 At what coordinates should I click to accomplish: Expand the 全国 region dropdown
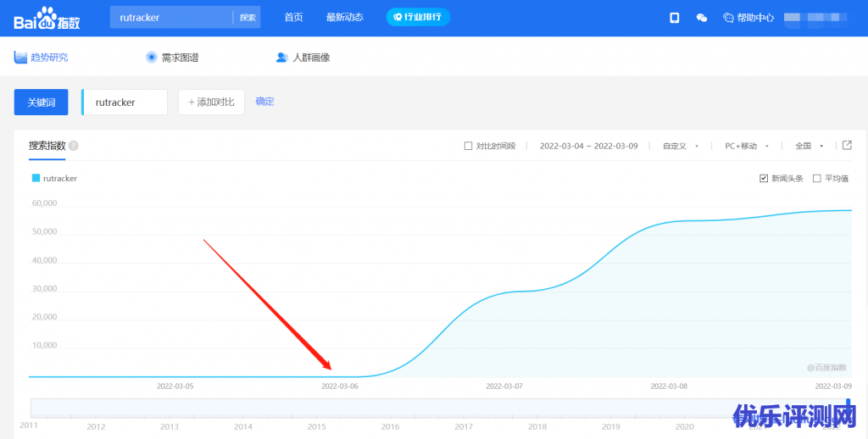tap(809, 146)
